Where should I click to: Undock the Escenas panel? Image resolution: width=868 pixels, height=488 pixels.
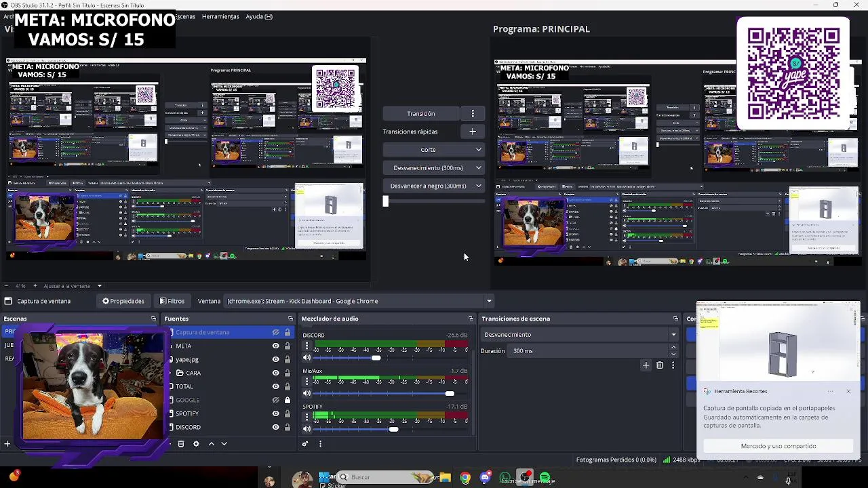pos(153,319)
